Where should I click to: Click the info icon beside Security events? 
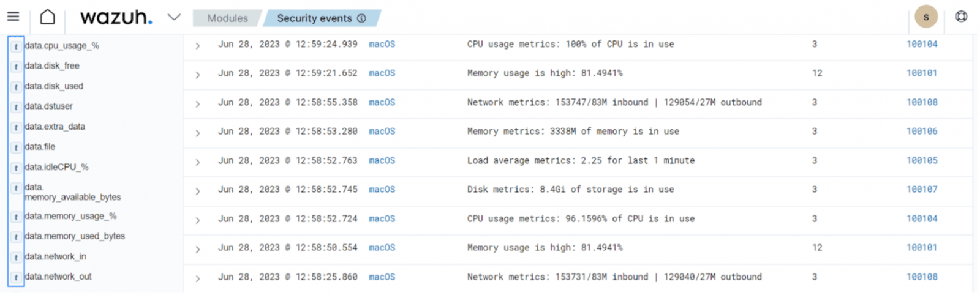(362, 18)
